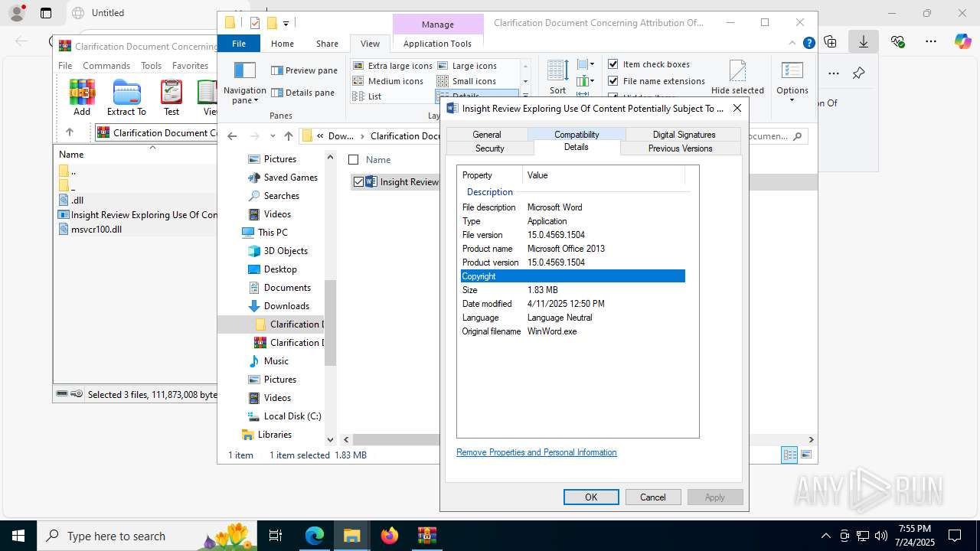Viewport: 980px width, 551px height.
Task: Open the Tools menu in WinRAR
Action: pos(151,66)
